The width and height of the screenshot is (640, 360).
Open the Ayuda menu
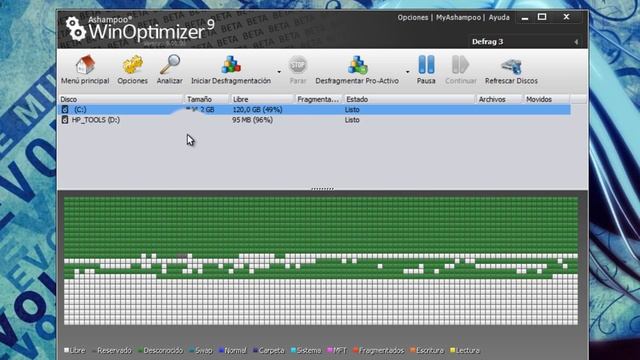[499, 18]
